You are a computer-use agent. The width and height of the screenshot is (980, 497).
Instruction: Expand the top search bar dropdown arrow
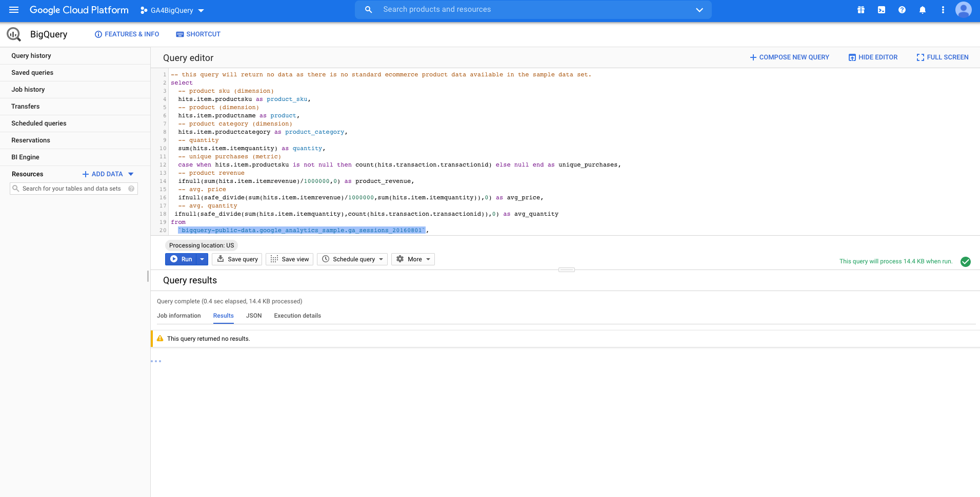(x=699, y=10)
